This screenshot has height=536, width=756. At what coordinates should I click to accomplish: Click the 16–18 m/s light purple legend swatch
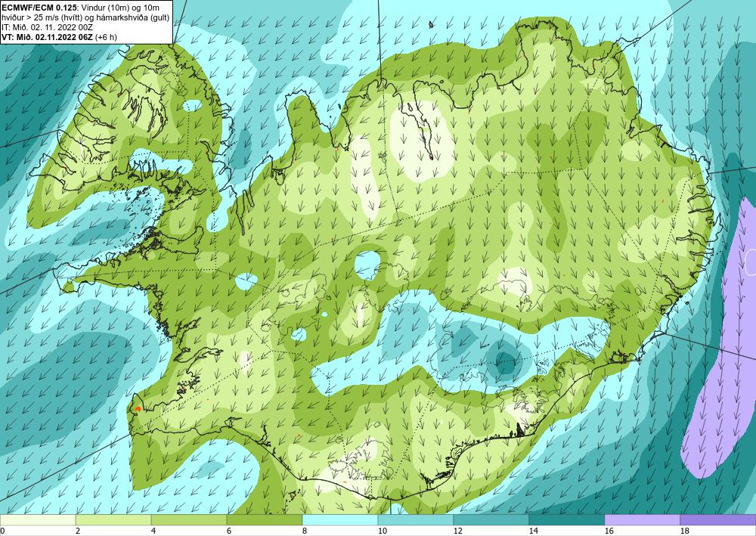pos(642,519)
